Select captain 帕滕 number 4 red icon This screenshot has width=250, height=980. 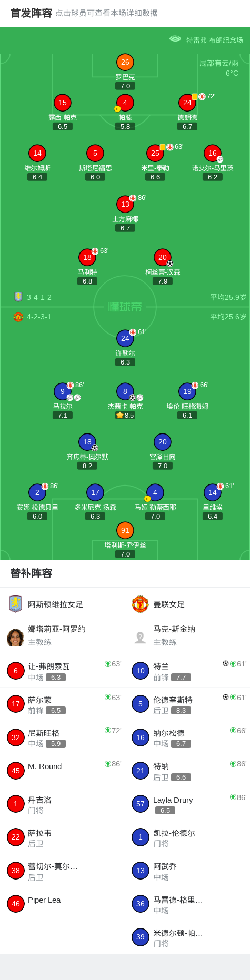(125, 103)
